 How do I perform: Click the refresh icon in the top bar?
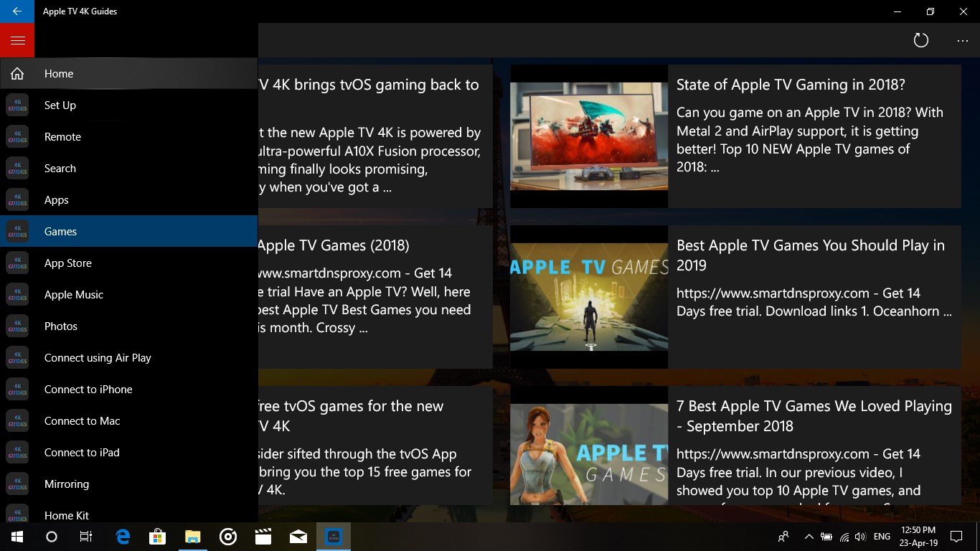(x=921, y=40)
